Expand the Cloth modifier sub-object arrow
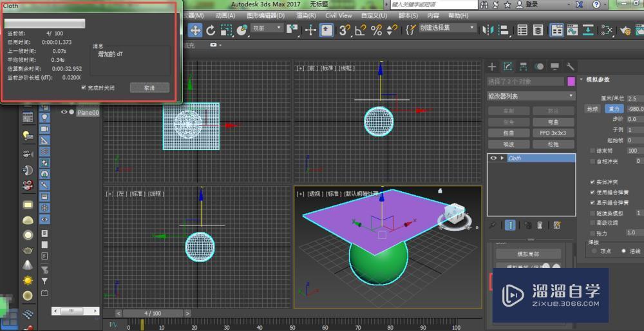Viewport: 644px width, 331px height. coord(502,158)
